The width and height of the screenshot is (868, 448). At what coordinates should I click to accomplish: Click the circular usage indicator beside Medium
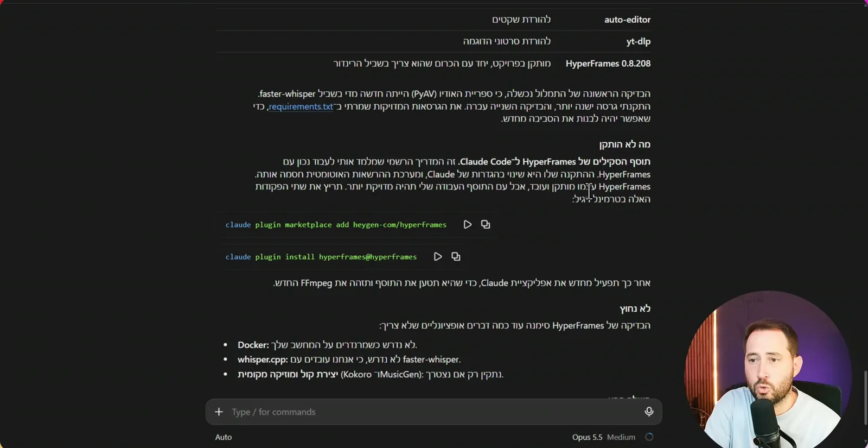click(649, 437)
